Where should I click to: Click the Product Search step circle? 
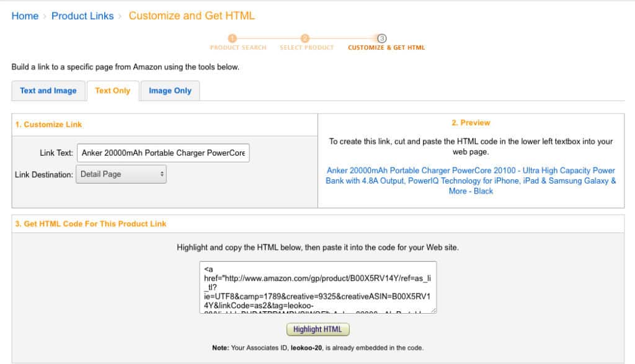point(233,39)
